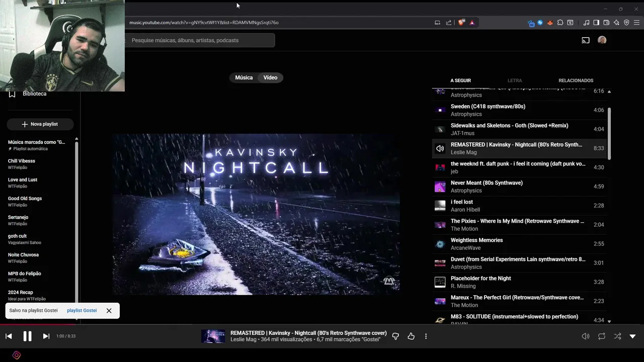Click the queue vertical scrollbar thumb
Screen dimensions: 644x362
coord(609,133)
